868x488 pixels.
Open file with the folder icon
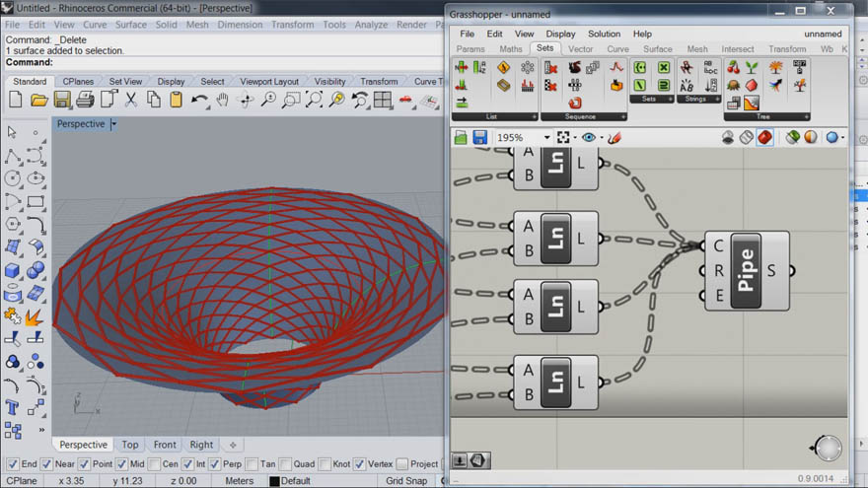click(38, 101)
